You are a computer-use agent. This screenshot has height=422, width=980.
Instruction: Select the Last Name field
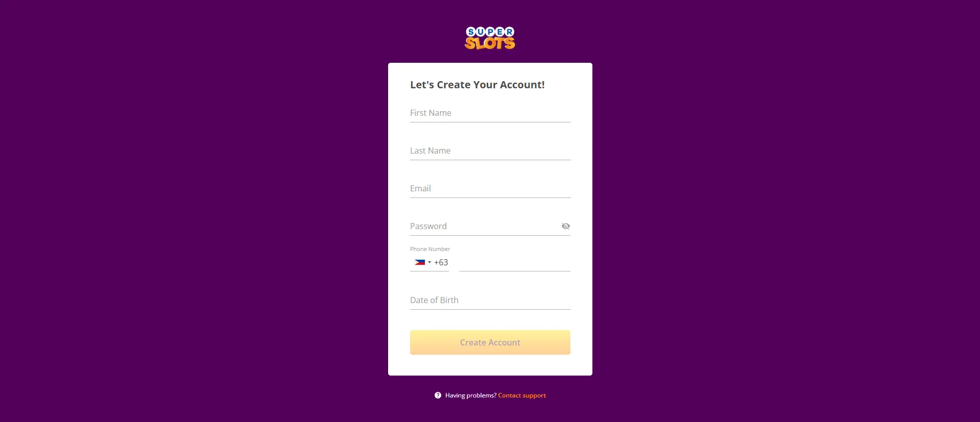coord(489,151)
